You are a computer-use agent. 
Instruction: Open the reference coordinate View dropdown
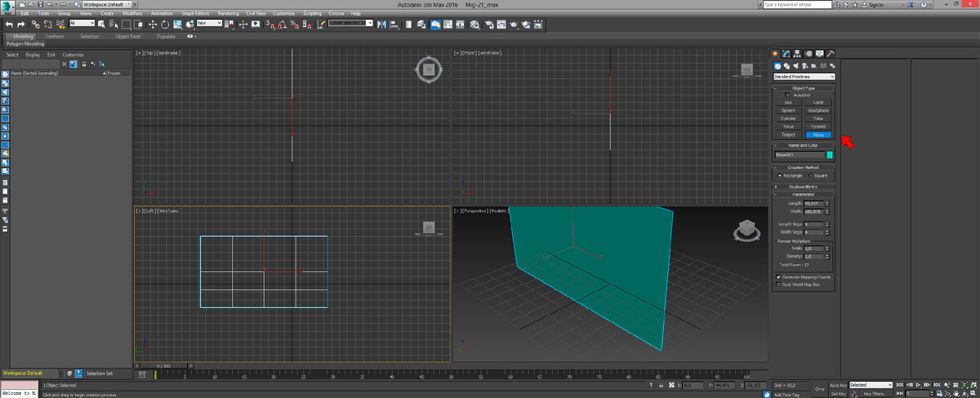coord(209,24)
